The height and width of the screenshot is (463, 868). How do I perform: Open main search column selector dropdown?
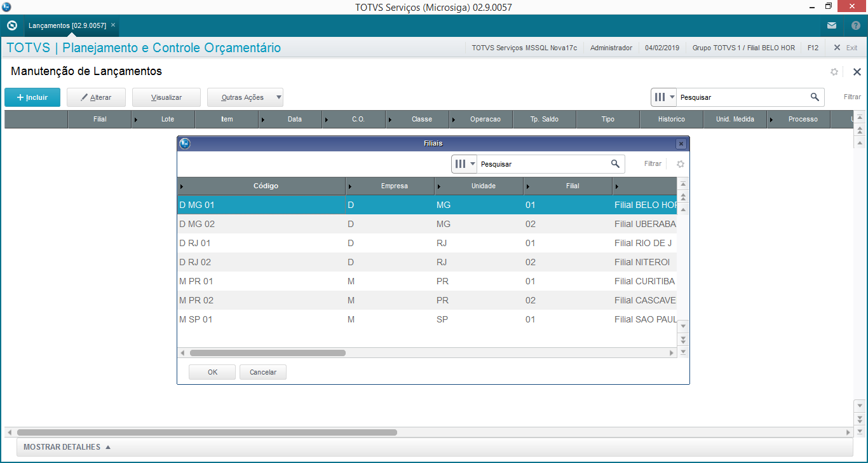point(664,97)
